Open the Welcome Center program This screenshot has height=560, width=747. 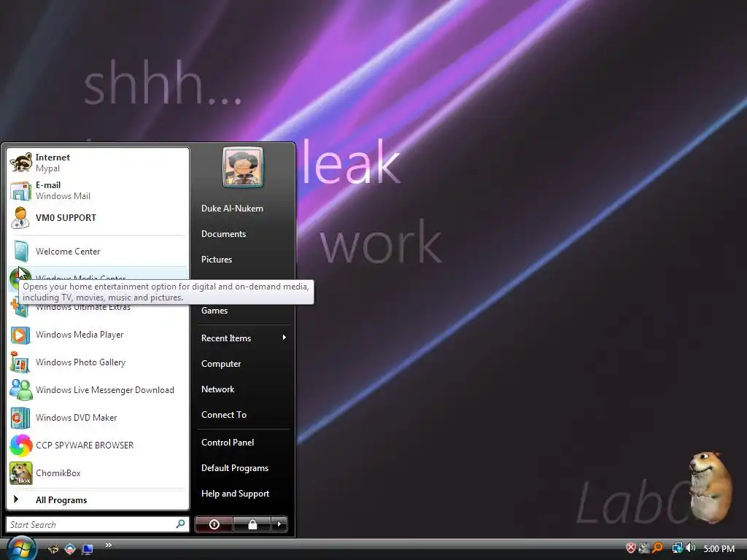coord(98,252)
